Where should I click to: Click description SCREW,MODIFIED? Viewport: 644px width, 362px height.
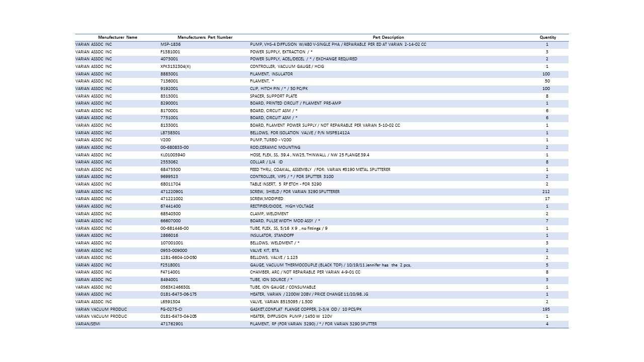click(x=267, y=199)
